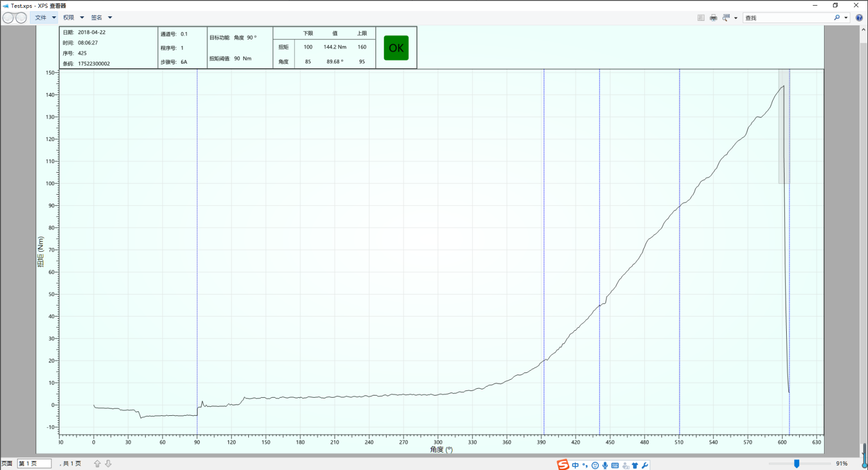Open the 权限 menu
This screenshot has height=470, width=868.
68,17
